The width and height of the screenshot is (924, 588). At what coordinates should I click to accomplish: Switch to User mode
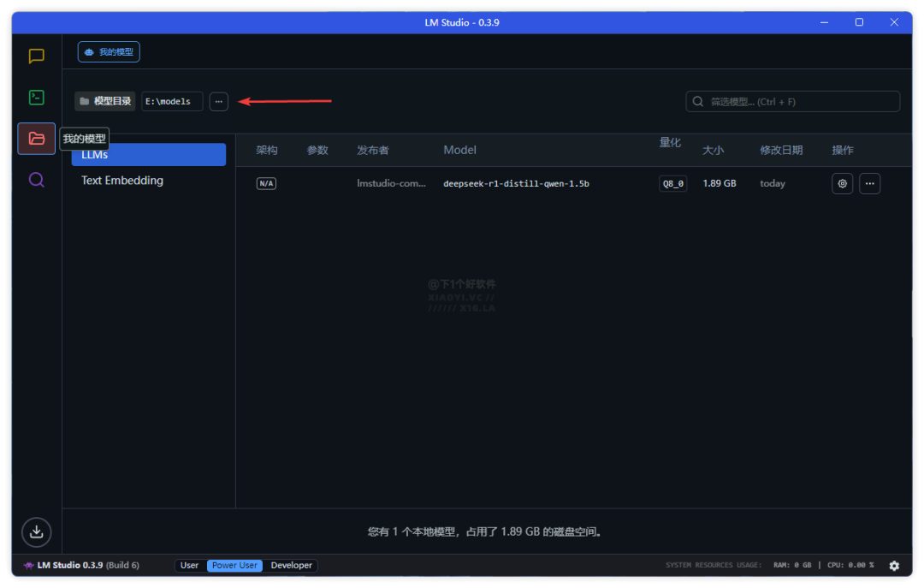(x=190, y=566)
